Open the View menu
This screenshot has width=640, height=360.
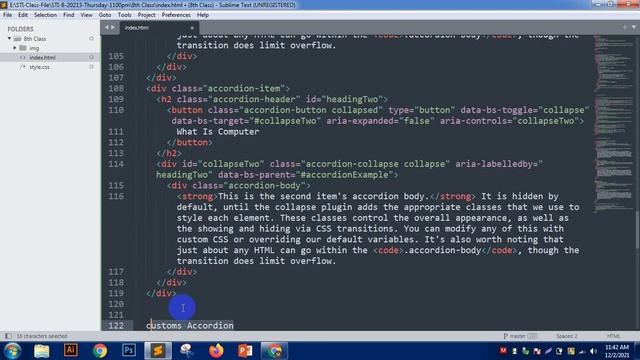click(x=86, y=15)
